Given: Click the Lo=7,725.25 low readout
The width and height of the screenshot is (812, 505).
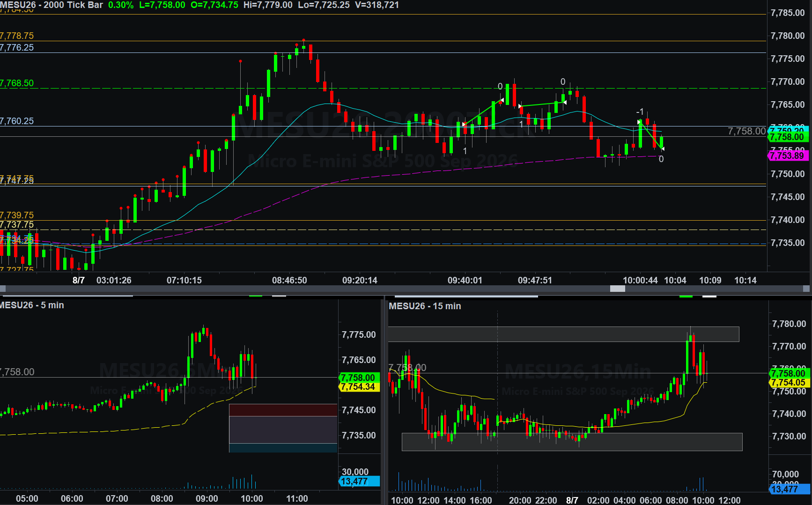Looking at the screenshot, I should pos(324,5).
